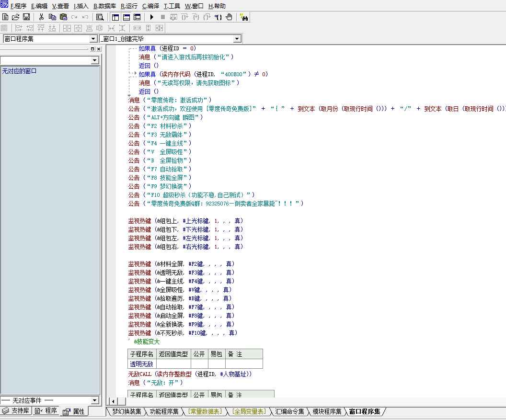Open the F.程序 menu
The width and height of the screenshot is (506, 420).
tap(18, 6)
